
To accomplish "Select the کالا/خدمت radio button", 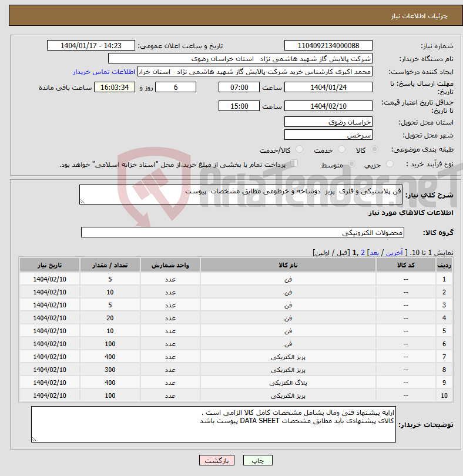I will 299,149.
